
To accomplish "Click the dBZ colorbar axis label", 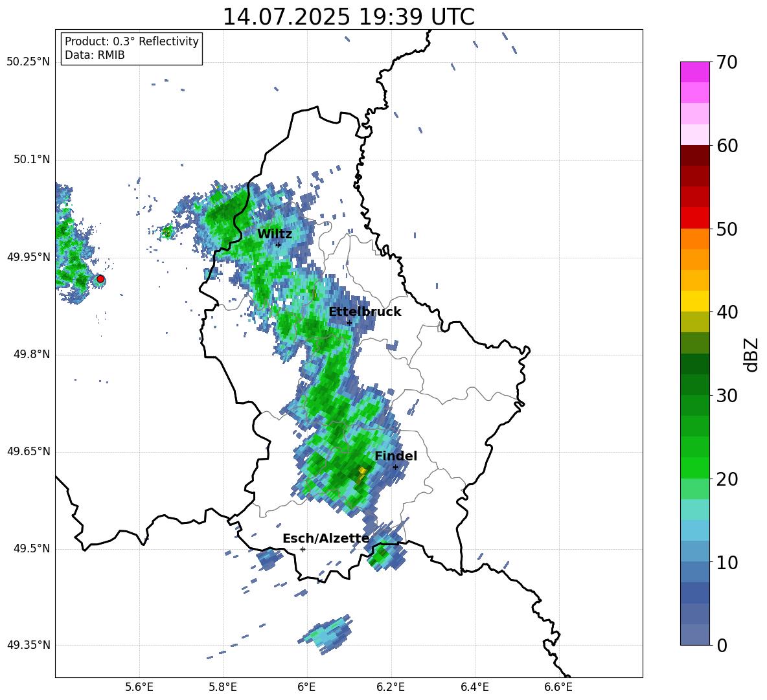I will [x=751, y=354].
